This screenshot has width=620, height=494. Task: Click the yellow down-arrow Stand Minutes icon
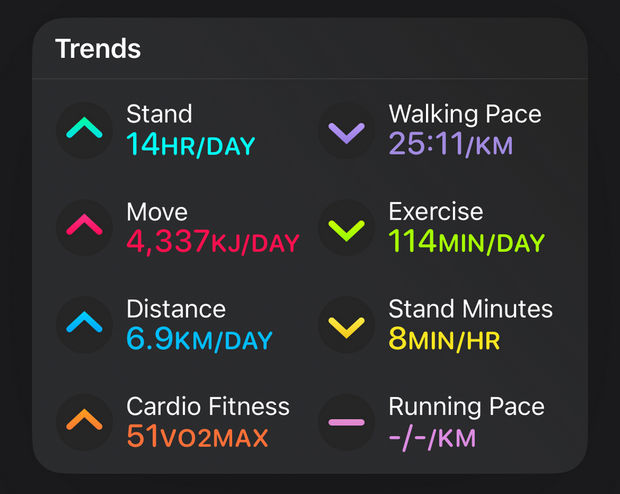click(x=348, y=323)
